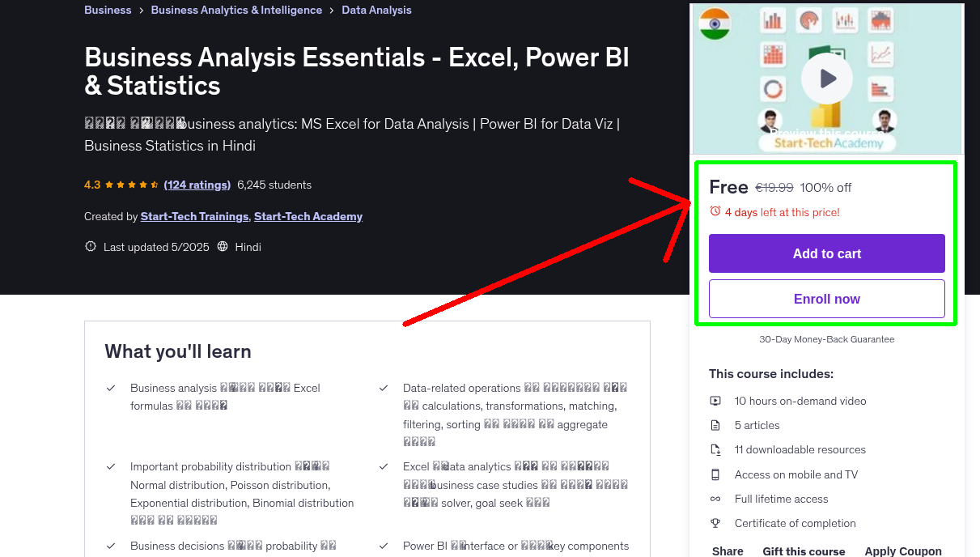Click the This course includes heading
Screen dimensions: 980x557
point(771,374)
